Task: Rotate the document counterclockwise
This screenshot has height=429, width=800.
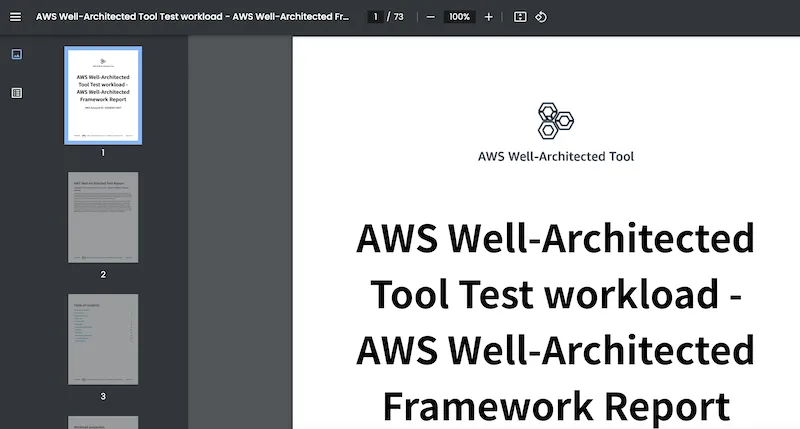Action: 541,17
